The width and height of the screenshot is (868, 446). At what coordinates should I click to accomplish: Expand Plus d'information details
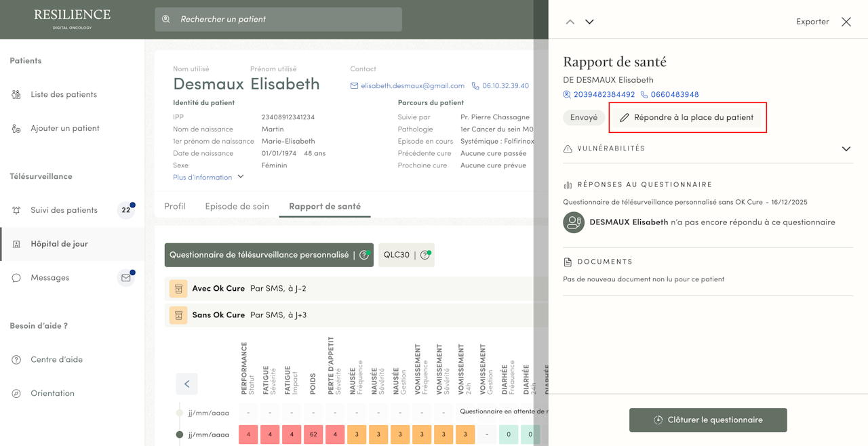tap(208, 177)
